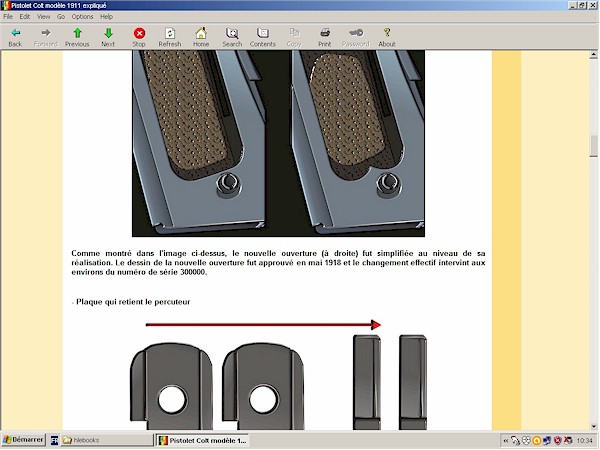Stop loading via the red Stop icon
Viewport: 600px width, 450px height.
[139, 37]
